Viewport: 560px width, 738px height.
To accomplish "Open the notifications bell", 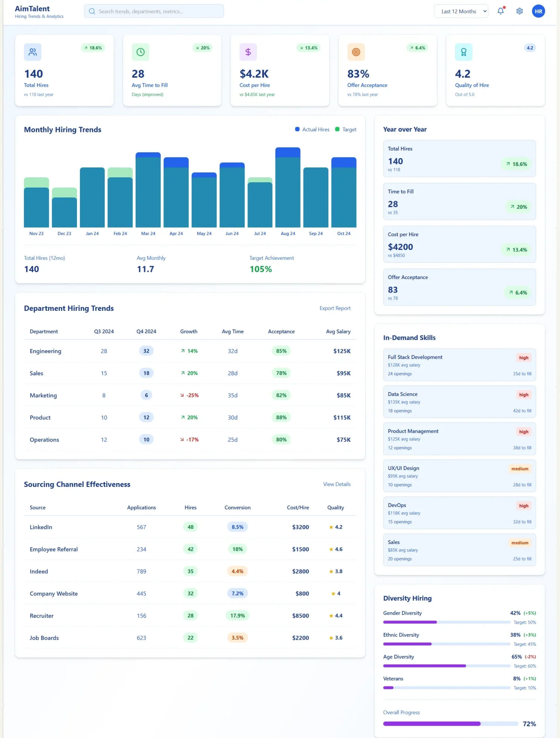I will click(501, 11).
